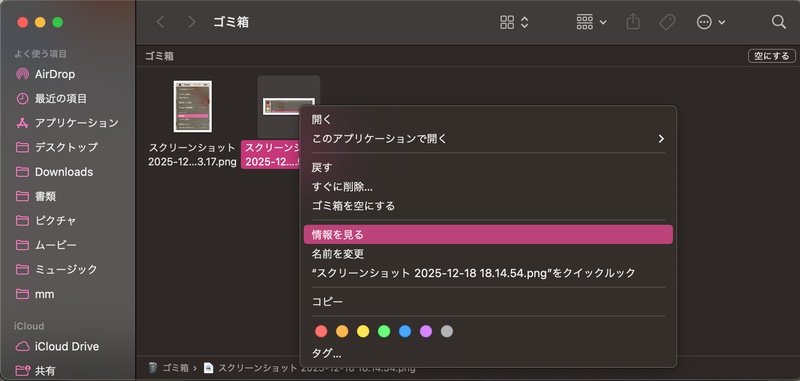The width and height of the screenshot is (800, 381).
Task: Apply the purple color tag
Action: [x=426, y=332]
